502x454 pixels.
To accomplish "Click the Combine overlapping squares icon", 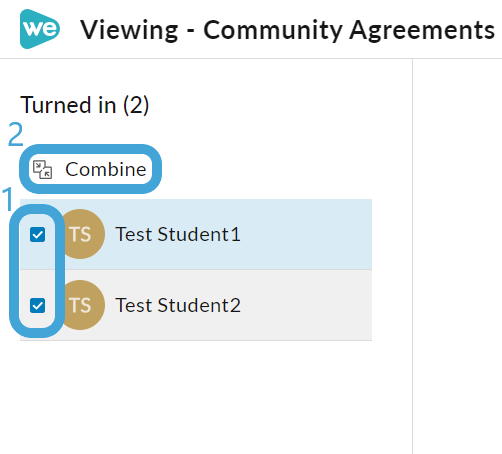I will coord(43,169).
